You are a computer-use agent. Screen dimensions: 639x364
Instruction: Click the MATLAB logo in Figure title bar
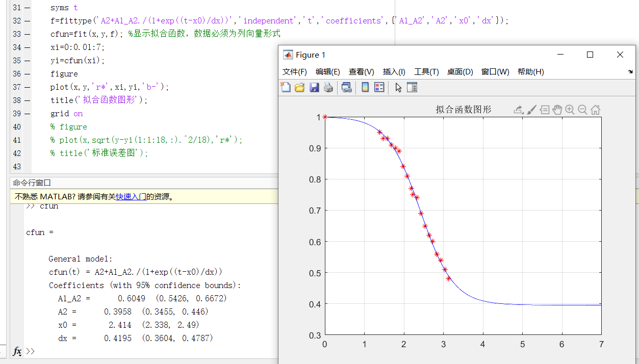pyautogui.click(x=288, y=55)
